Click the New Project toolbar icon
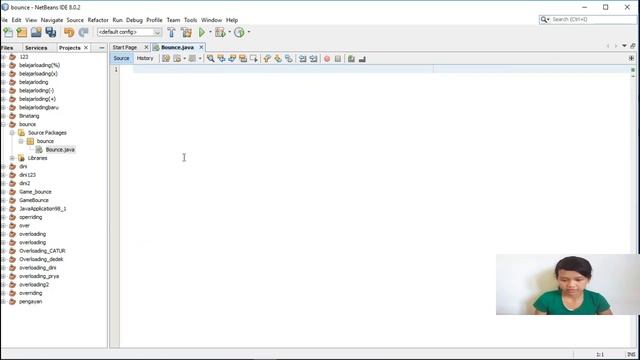The height and width of the screenshot is (360, 640). coord(22,32)
